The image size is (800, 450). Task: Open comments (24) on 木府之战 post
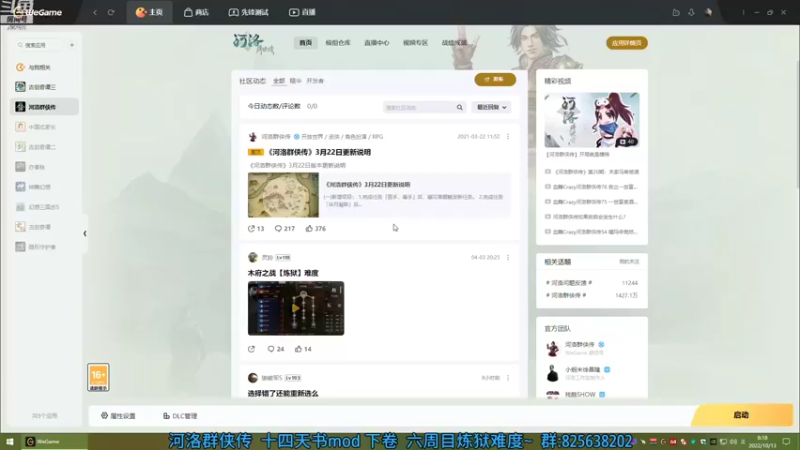point(276,349)
